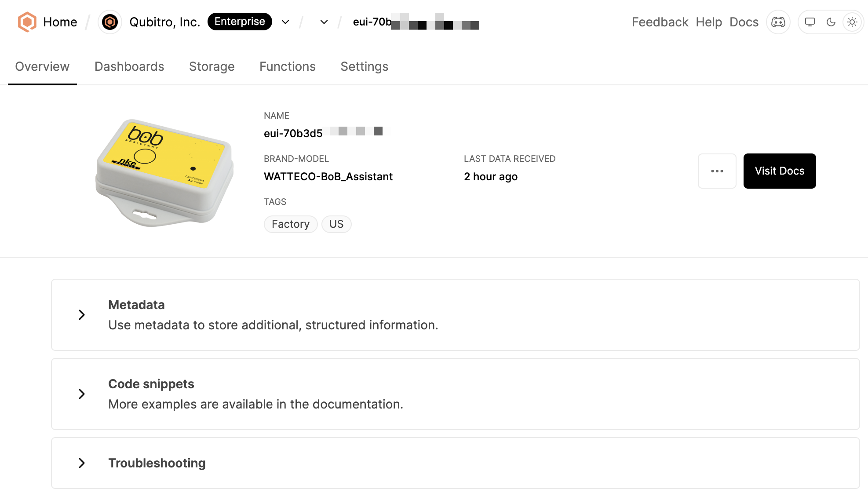This screenshot has height=496, width=868.
Task: Open the Functions tab
Action: pos(287,66)
